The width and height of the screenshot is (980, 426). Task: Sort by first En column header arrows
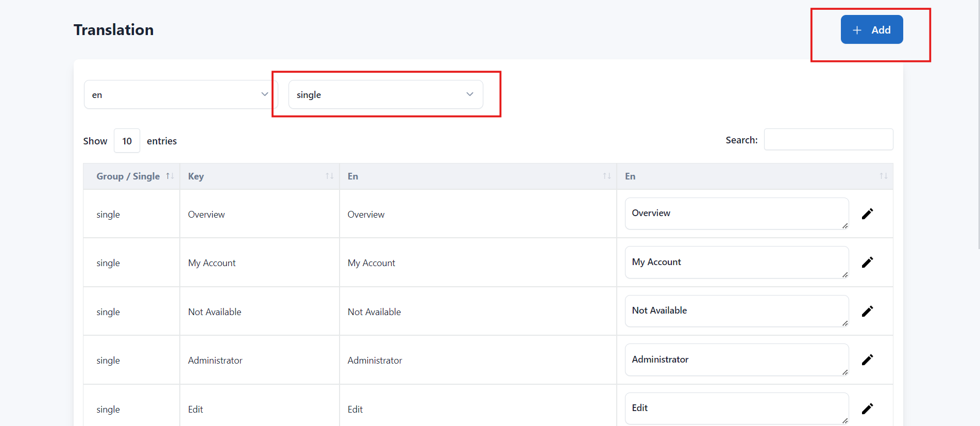pyautogui.click(x=606, y=176)
